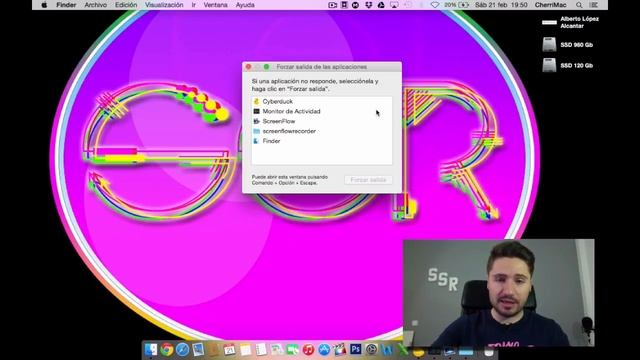This screenshot has height=360, width=640.
Task: Open Safari from the Dock
Action: point(182,349)
